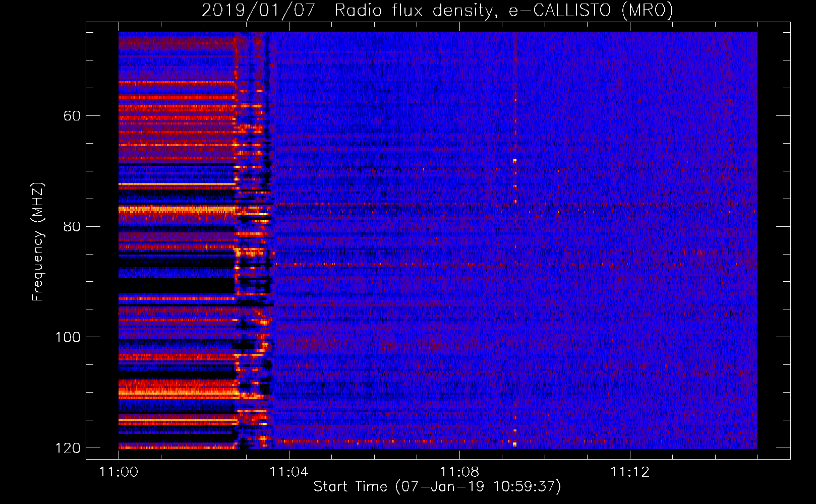The image size is (816, 504).
Task: Click the "Start Time (07-Jan-19 10:59:37)" label
Action: coord(437,486)
